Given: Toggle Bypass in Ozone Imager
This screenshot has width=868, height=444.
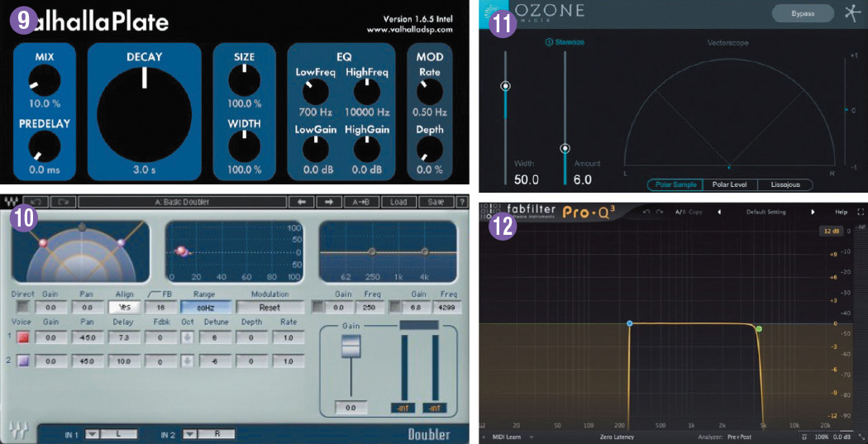Looking at the screenshot, I should [803, 13].
